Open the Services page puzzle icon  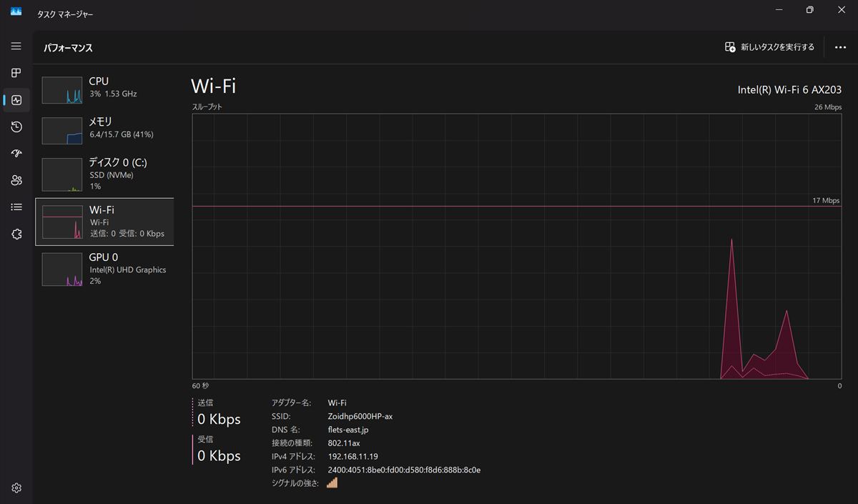16,234
